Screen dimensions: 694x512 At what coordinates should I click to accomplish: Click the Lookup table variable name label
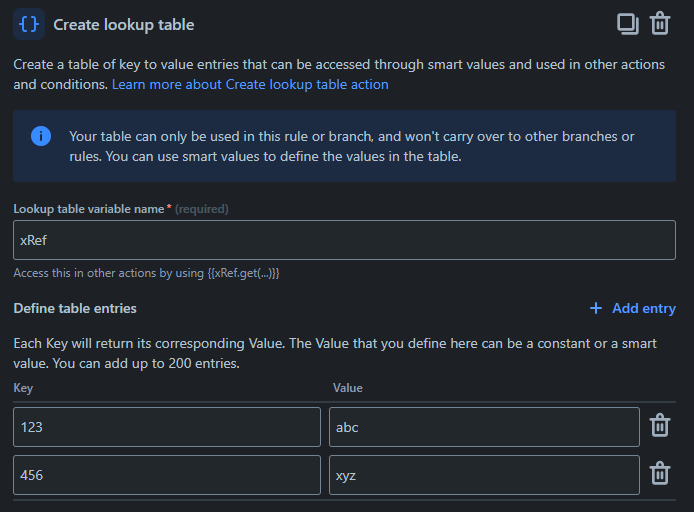coord(88,209)
